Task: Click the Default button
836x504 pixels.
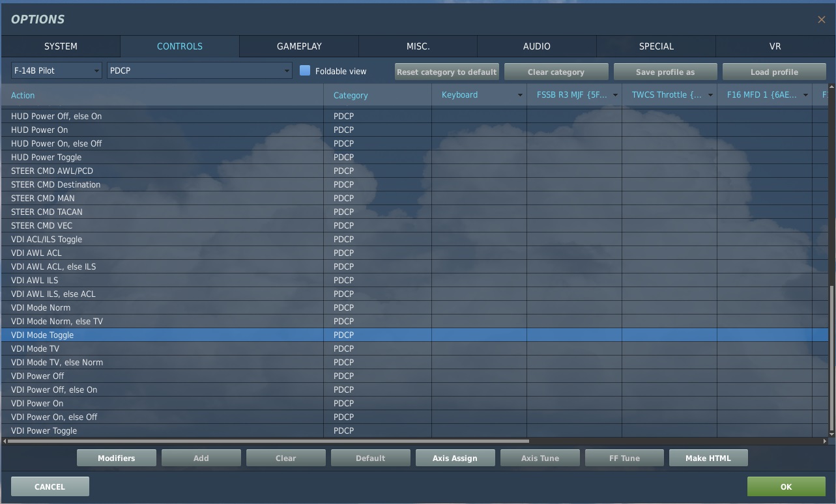Action: coord(371,458)
